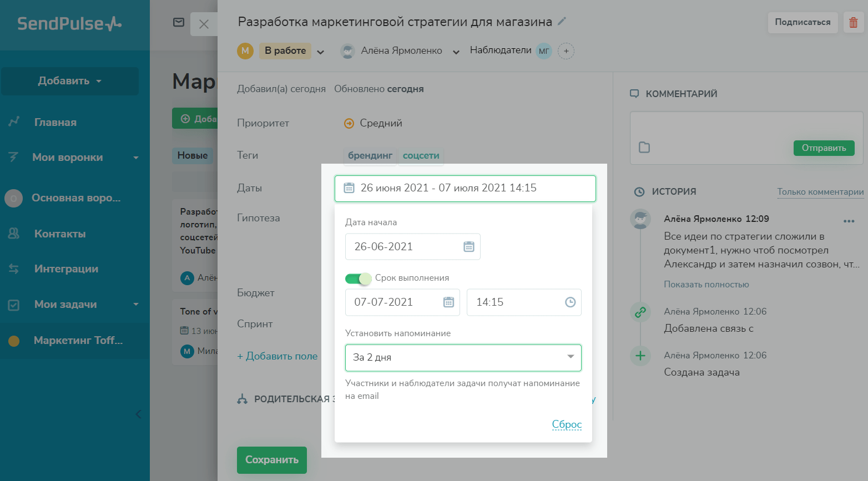Viewport: 868px width, 481px height.
Task: Click the date range field 26 июня 2021
Action: pyautogui.click(x=465, y=188)
